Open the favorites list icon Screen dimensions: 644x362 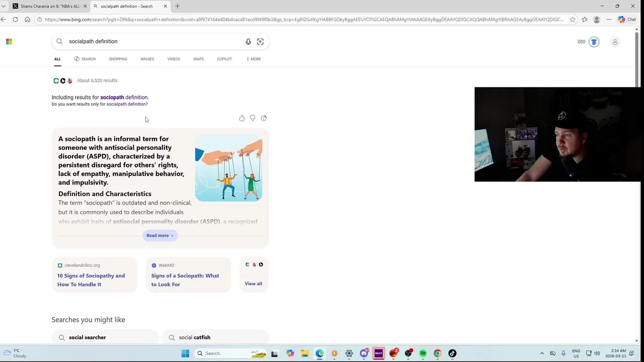tap(585, 19)
